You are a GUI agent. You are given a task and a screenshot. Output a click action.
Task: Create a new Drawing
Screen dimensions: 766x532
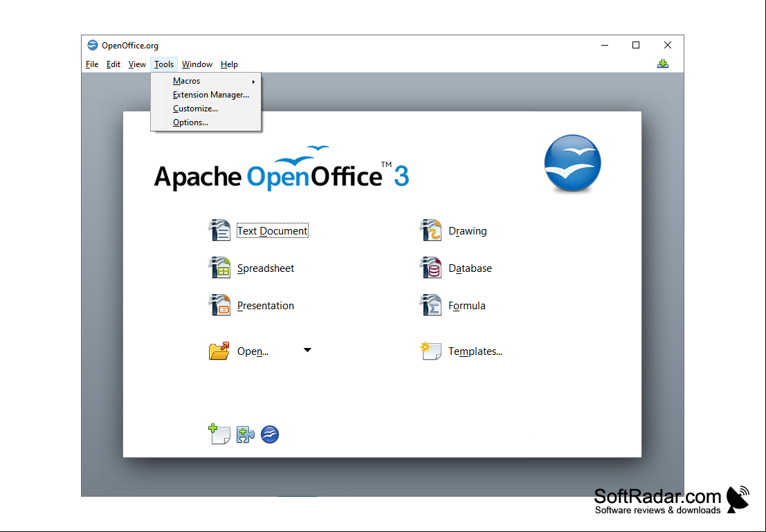pyautogui.click(x=468, y=230)
